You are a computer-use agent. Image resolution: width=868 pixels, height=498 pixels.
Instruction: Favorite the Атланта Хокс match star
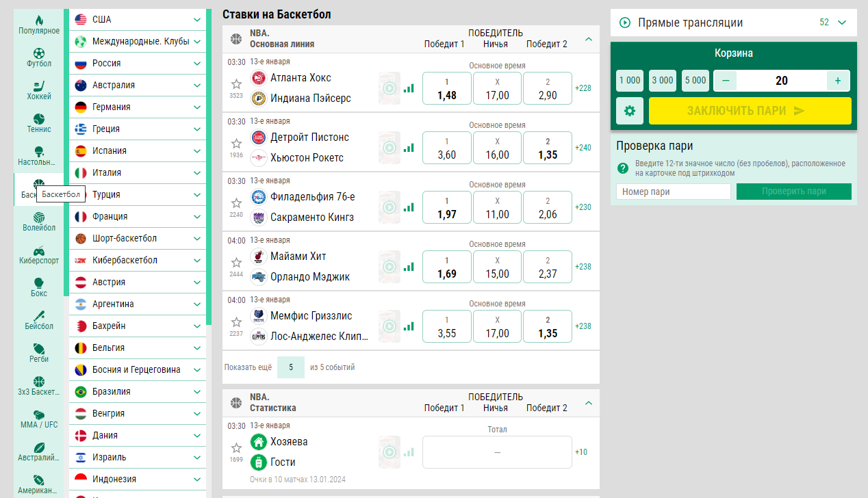[x=236, y=84]
